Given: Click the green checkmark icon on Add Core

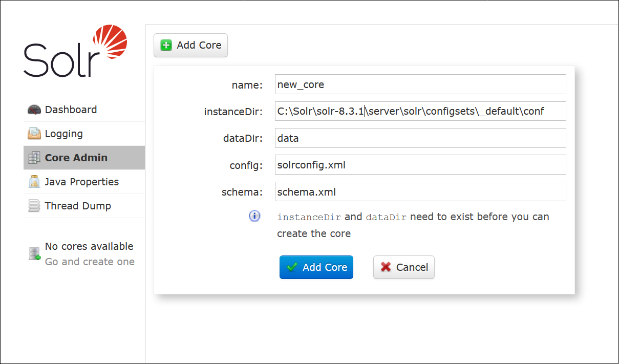Looking at the screenshot, I should tap(293, 267).
